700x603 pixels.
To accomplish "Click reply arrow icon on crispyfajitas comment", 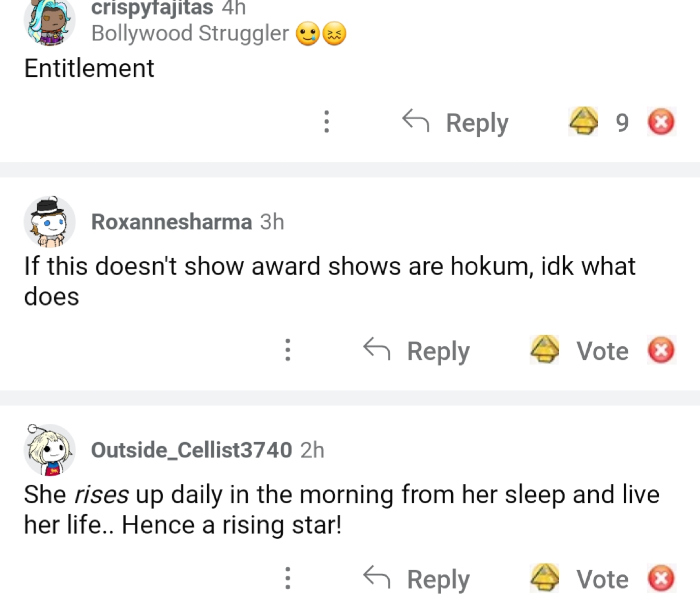I will point(416,122).
